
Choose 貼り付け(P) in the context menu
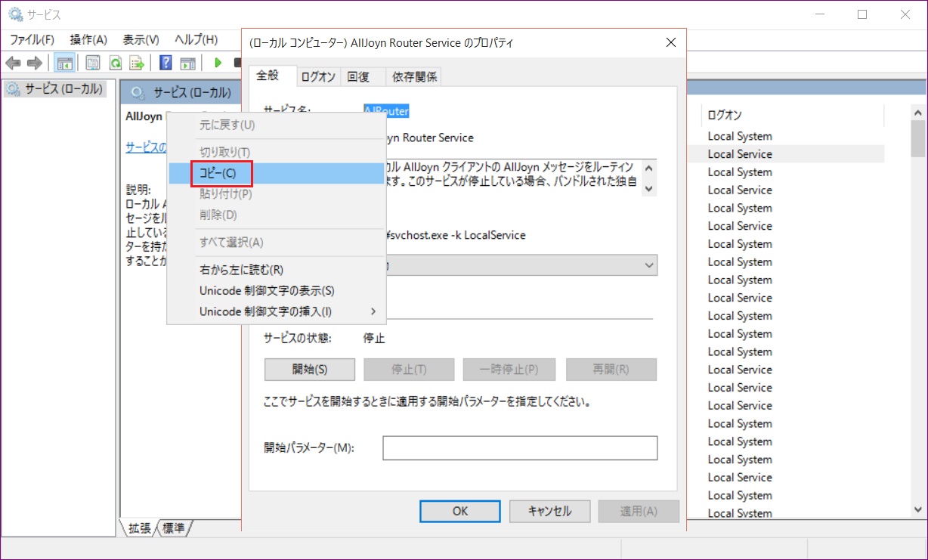coord(276,194)
